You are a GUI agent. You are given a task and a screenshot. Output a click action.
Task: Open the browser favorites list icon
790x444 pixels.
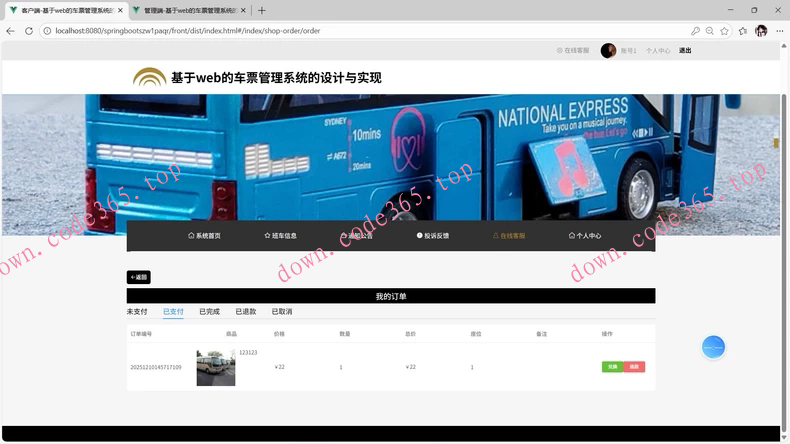(743, 31)
